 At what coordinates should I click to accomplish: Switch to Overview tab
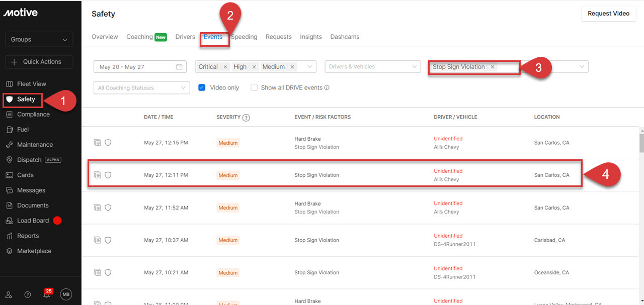coord(105,37)
